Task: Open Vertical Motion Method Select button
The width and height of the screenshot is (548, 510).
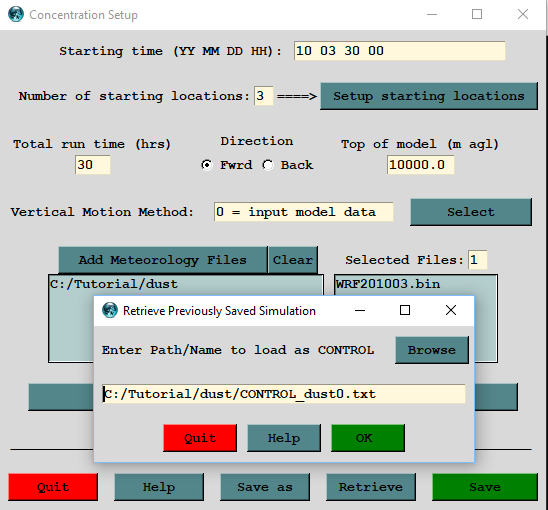Action: point(471,212)
